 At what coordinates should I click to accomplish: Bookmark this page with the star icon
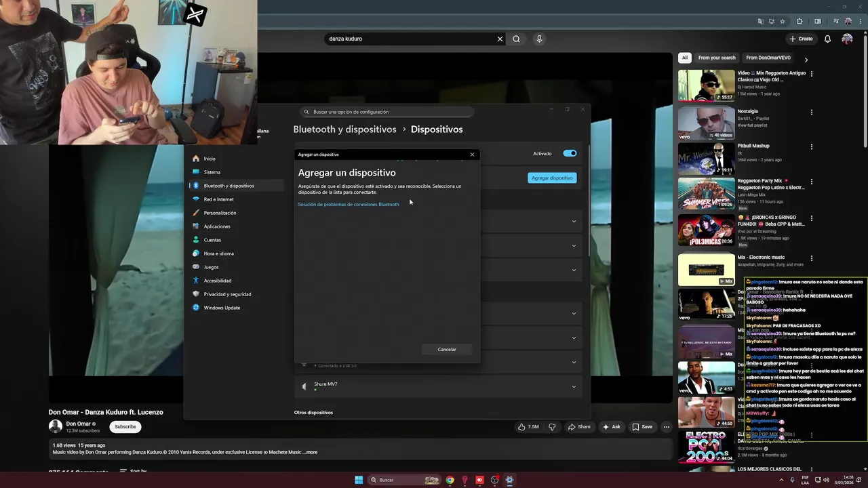point(782,21)
